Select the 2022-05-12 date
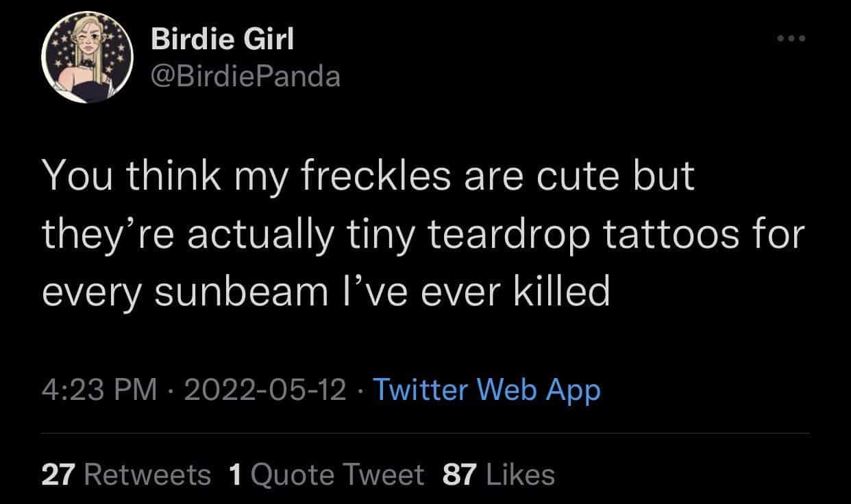851x504 pixels. (x=264, y=390)
